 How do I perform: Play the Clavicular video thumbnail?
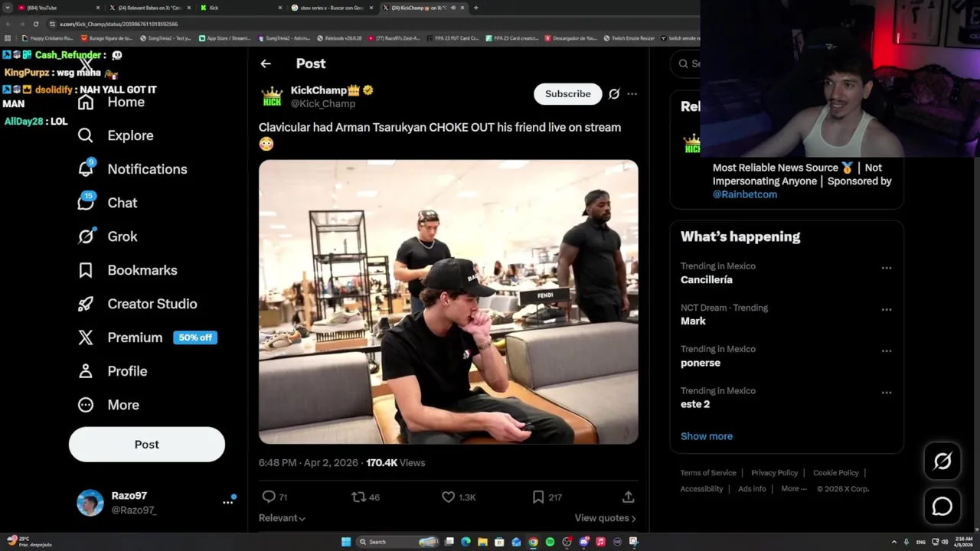click(448, 302)
